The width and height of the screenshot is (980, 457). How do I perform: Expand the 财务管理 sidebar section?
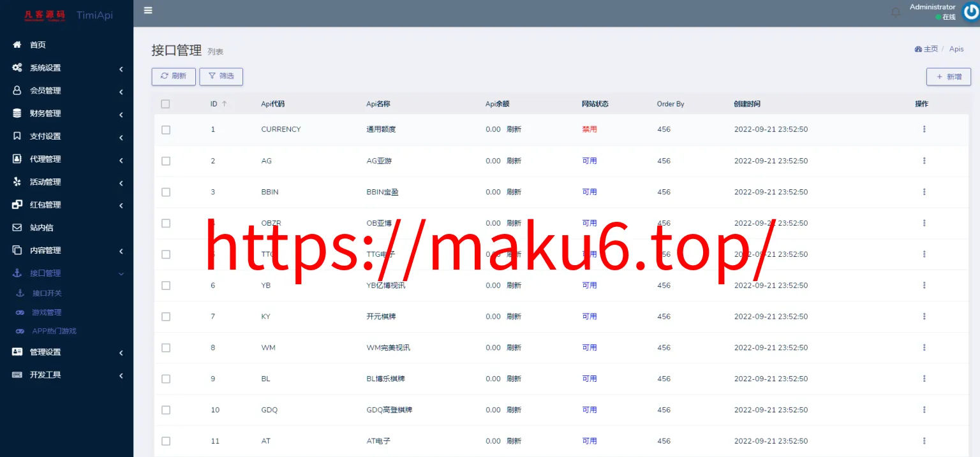66,113
